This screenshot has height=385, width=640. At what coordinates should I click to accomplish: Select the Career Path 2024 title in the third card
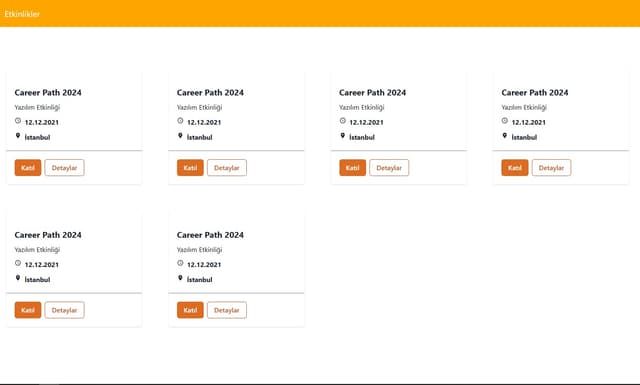373,93
